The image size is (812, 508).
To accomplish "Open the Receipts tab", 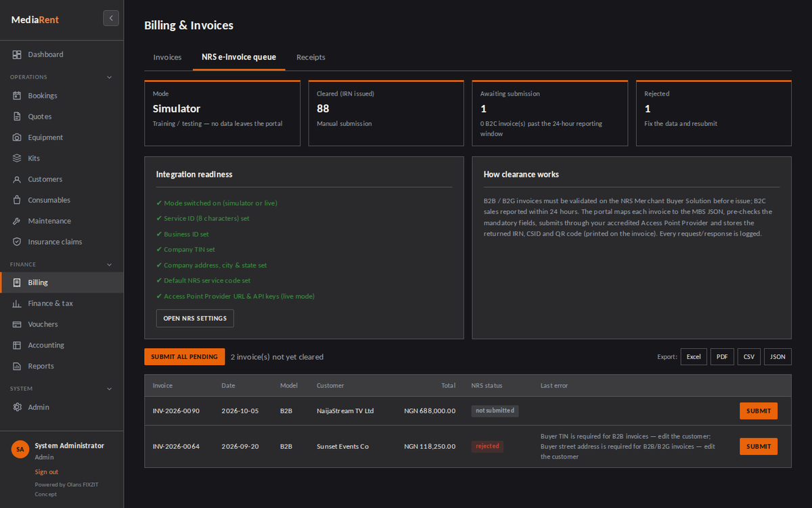I will (x=311, y=58).
